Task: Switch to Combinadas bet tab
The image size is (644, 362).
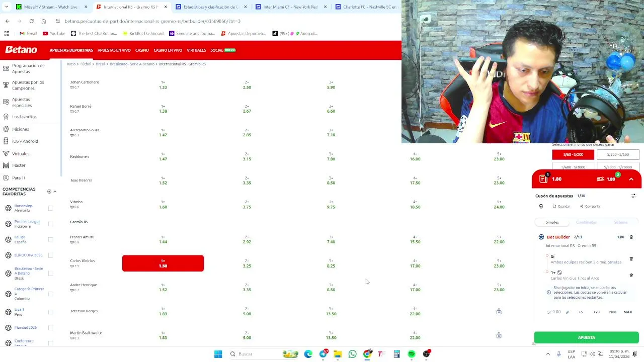Action: (587, 222)
